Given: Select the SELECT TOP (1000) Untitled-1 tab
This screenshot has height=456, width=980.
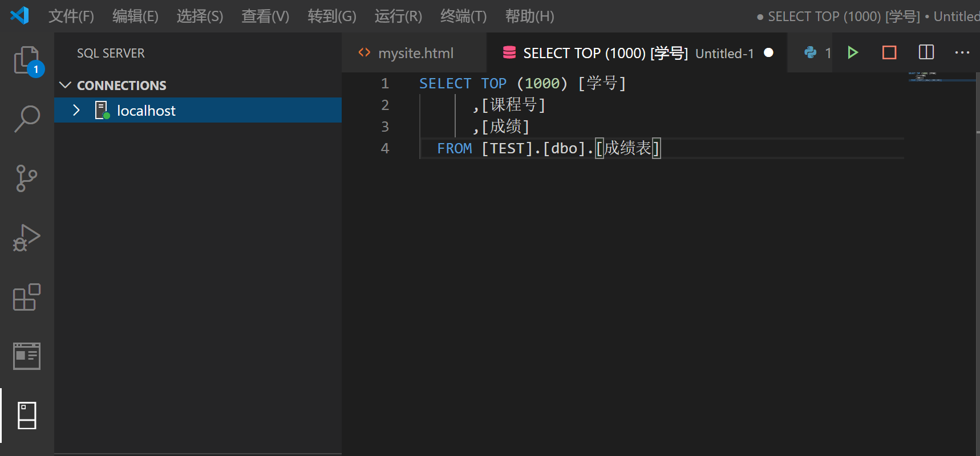Looking at the screenshot, I should pos(637,52).
